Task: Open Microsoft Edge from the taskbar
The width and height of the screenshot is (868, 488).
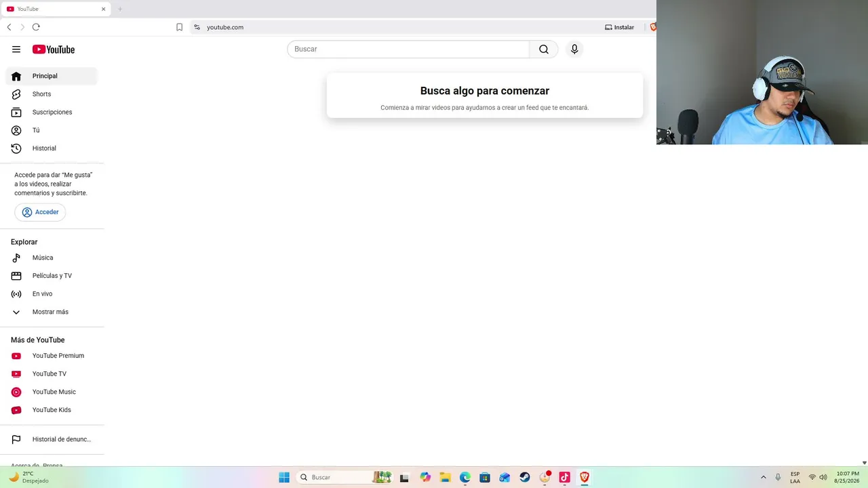Action: [x=465, y=477]
